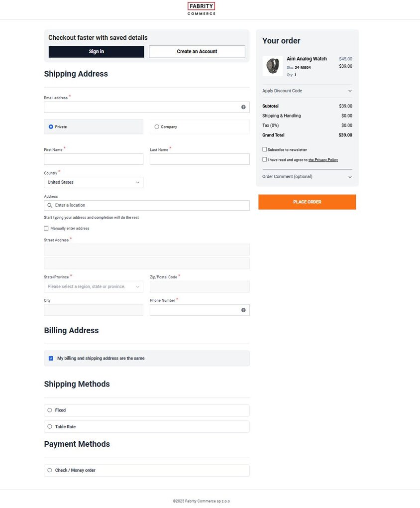This screenshot has height=508, width=420.
Task: Open the phone number help icon
Action: (243, 310)
